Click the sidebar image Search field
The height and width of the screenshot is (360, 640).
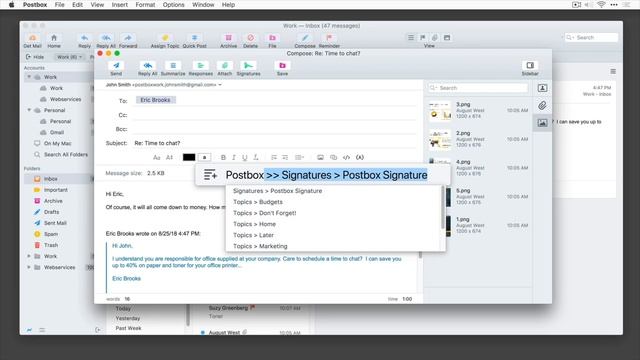coord(478,88)
